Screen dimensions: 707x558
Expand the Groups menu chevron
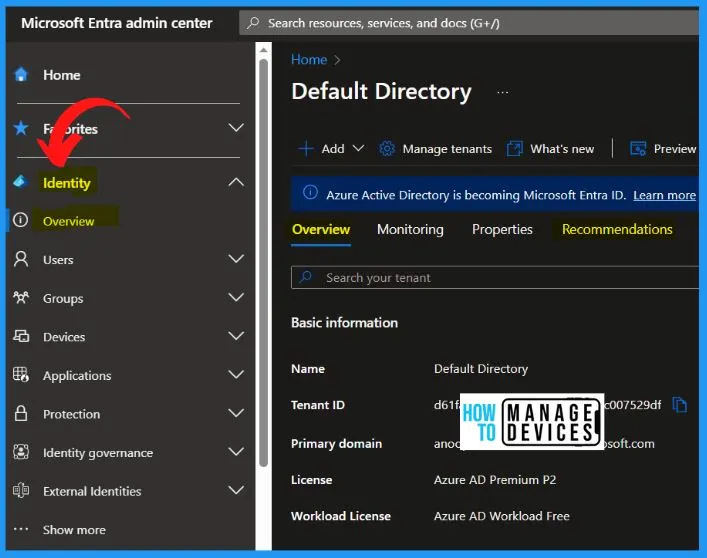236,297
